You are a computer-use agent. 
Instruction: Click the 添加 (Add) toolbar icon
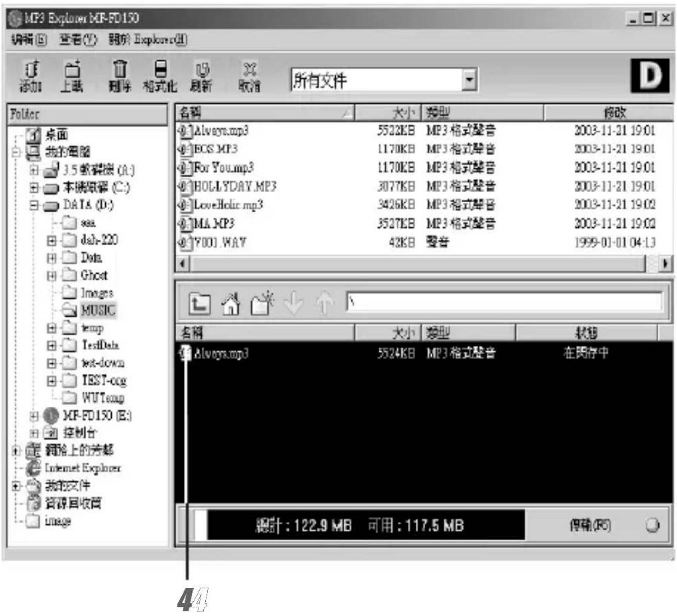(x=31, y=77)
